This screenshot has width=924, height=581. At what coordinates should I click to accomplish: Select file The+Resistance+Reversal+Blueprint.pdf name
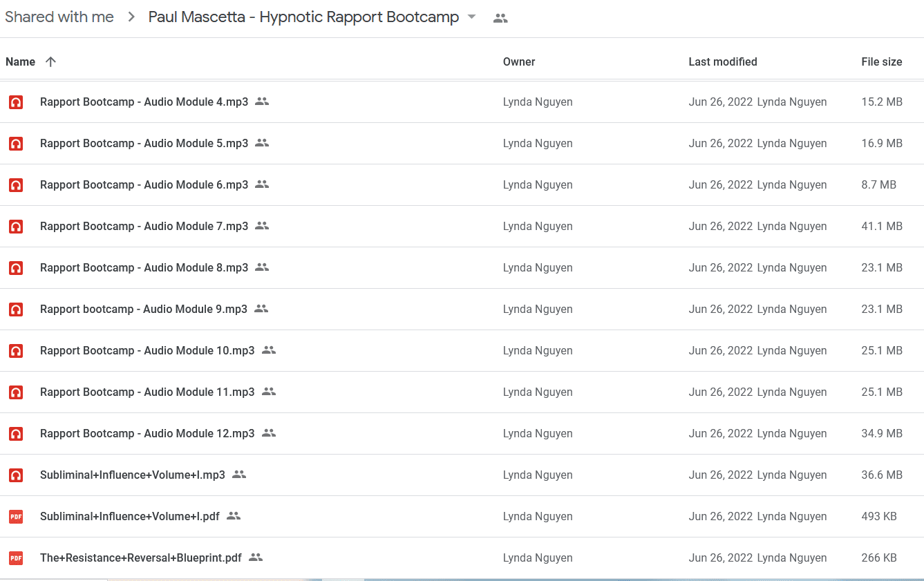141,558
